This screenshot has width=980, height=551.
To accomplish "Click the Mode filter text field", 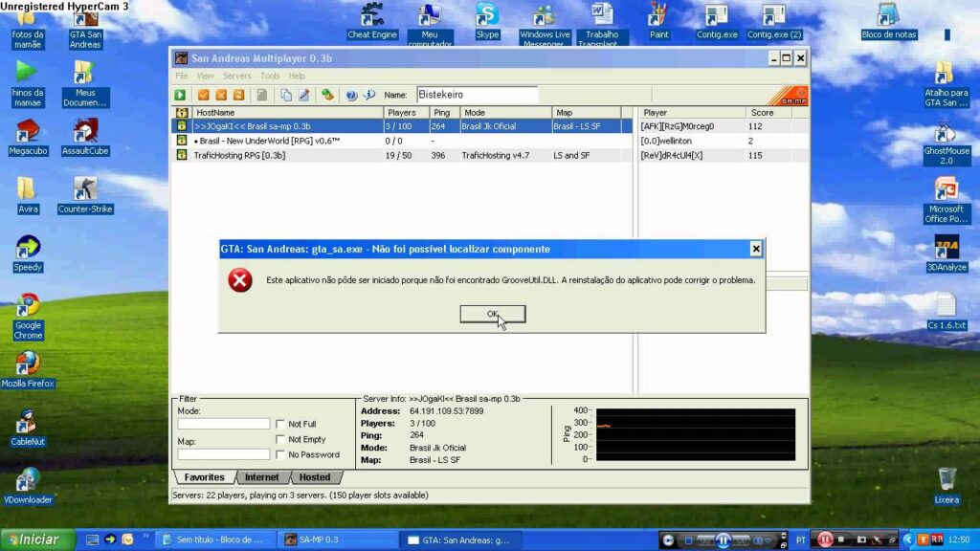I will pos(224,424).
